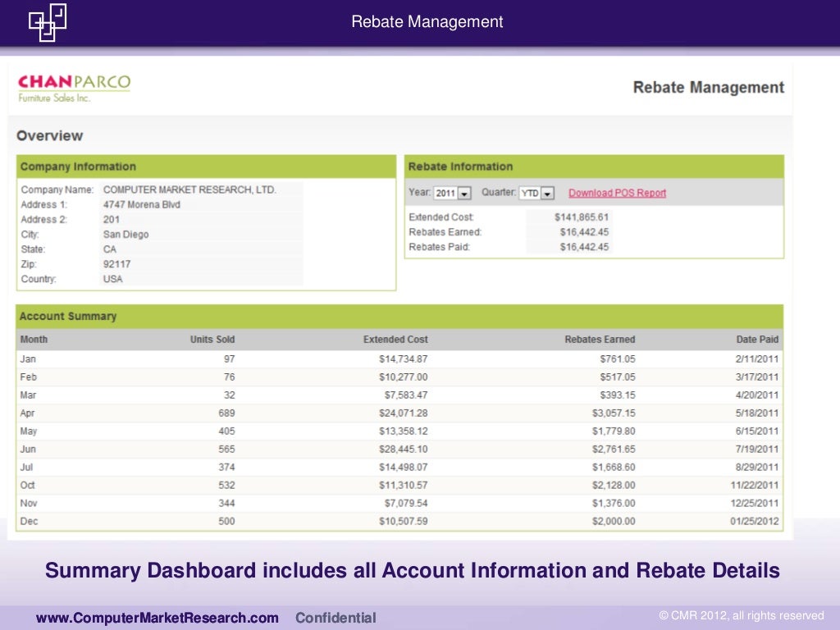Click the Company Name field value

pyautogui.click(x=189, y=189)
